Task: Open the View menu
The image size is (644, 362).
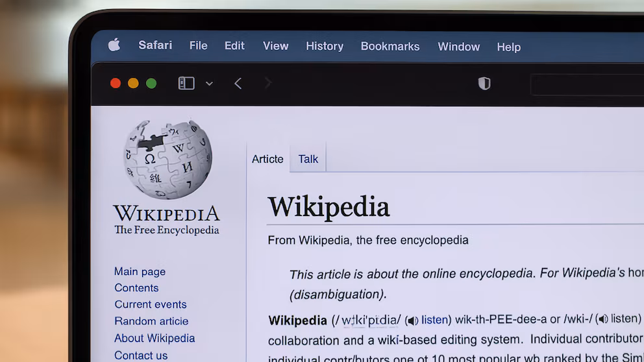Action: (x=276, y=46)
